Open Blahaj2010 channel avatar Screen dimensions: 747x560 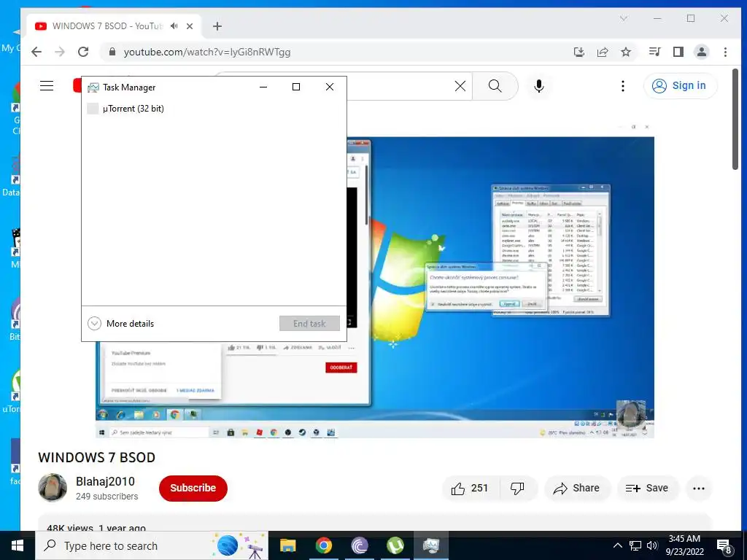point(53,488)
